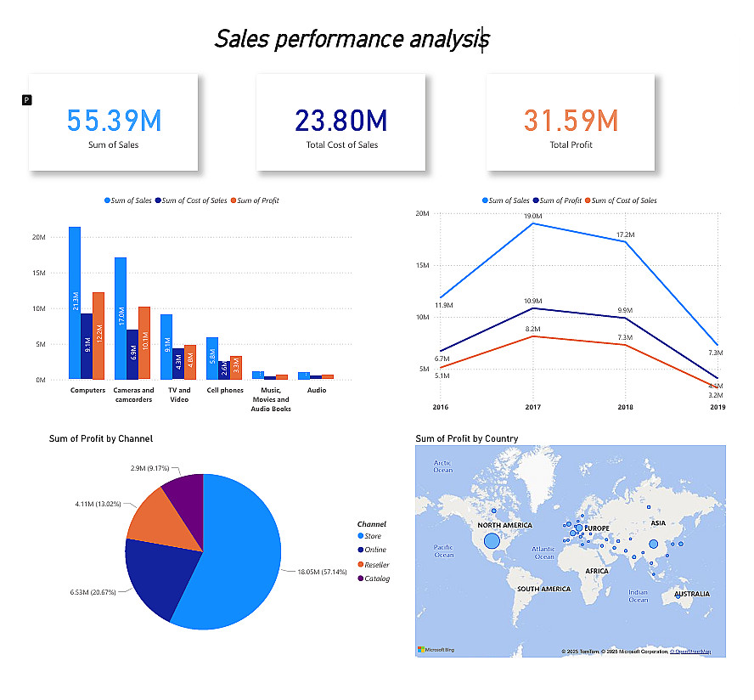Viewport: 754px width, 700px height.
Task: Select the Sum of Sales legend entry in line chart
Action: tap(505, 200)
